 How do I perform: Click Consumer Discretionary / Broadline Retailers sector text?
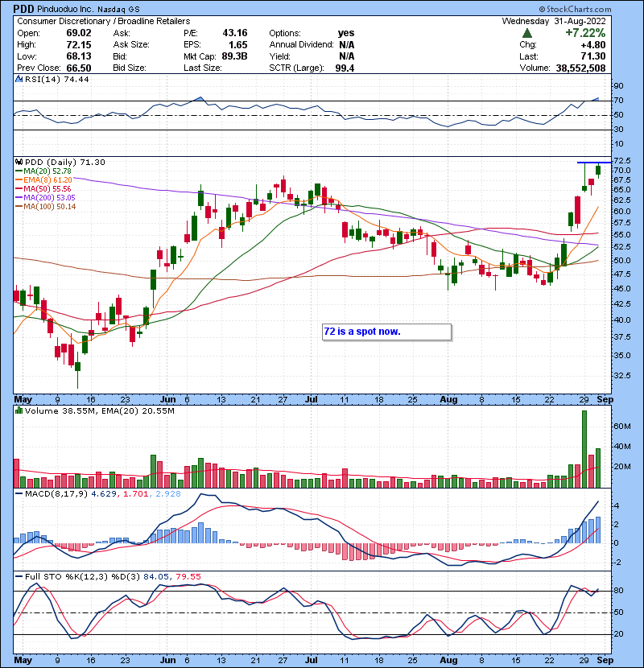coord(104,21)
